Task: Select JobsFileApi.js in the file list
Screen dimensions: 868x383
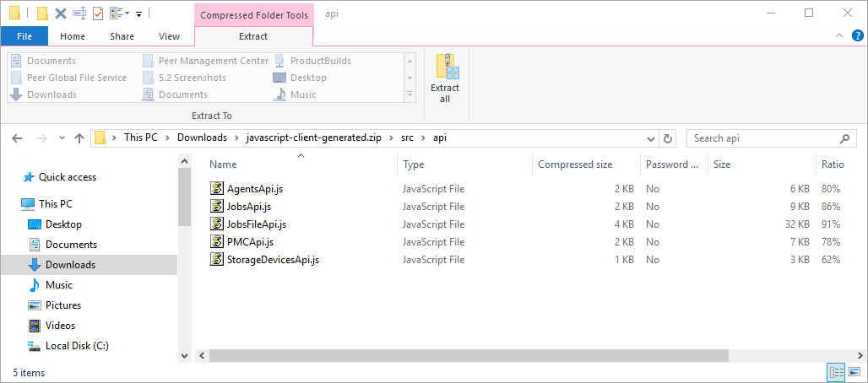Action: coord(257,224)
